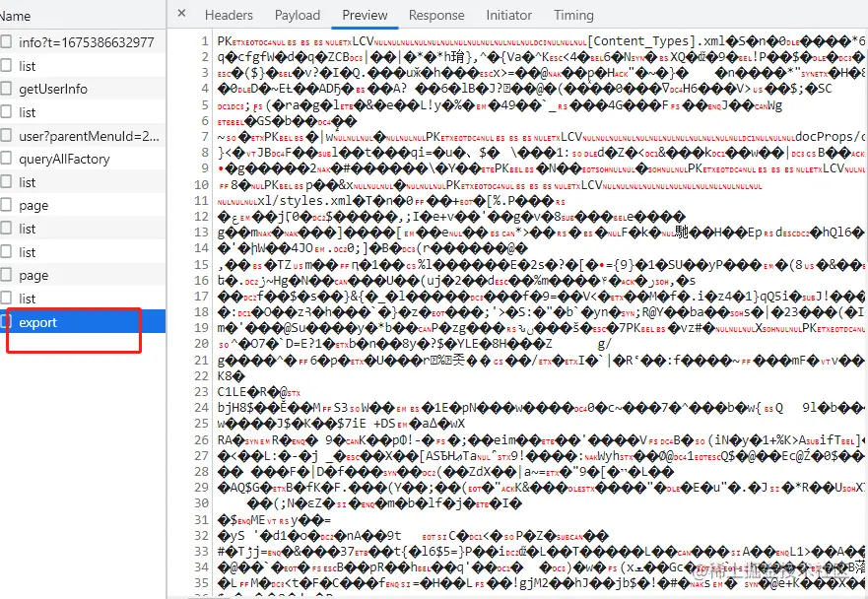The height and width of the screenshot is (599, 868).
Task: Click the preview line starting with C1LE
Action: pos(258,392)
